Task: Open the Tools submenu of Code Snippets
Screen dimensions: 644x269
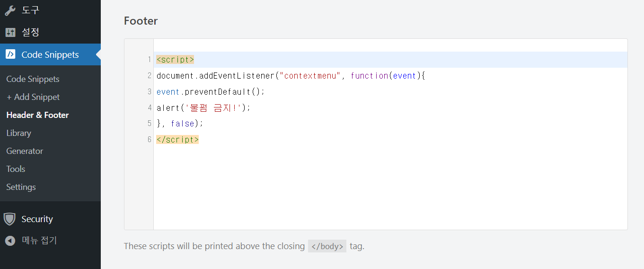Action: tap(16, 169)
